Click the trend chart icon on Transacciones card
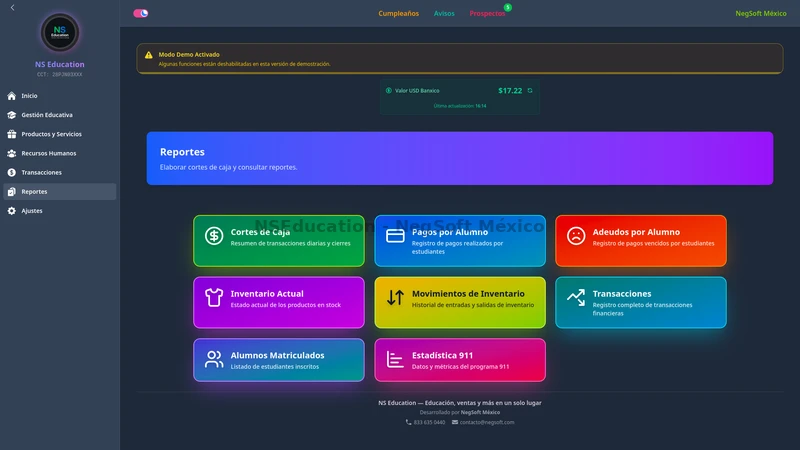 click(x=576, y=297)
